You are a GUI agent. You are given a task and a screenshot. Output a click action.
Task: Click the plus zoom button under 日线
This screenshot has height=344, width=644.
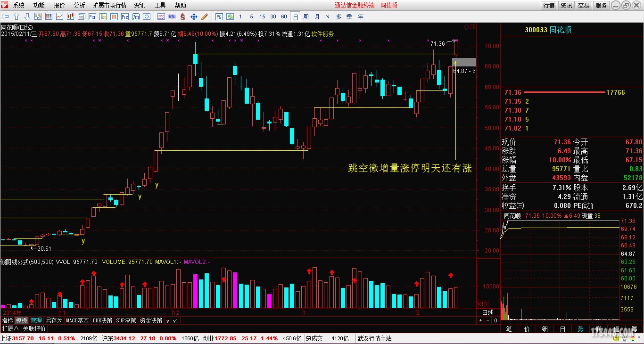[480, 320]
